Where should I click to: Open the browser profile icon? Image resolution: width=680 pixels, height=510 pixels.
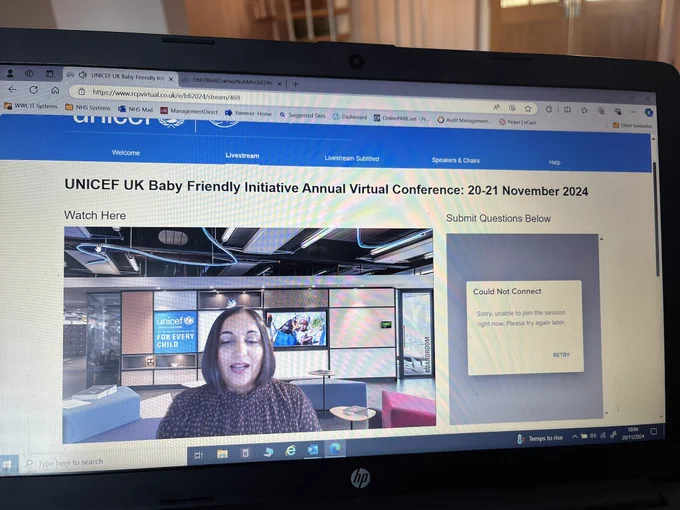(10, 73)
